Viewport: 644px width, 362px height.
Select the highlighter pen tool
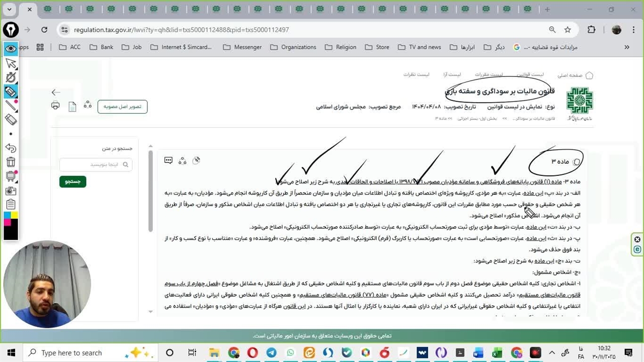(11, 92)
